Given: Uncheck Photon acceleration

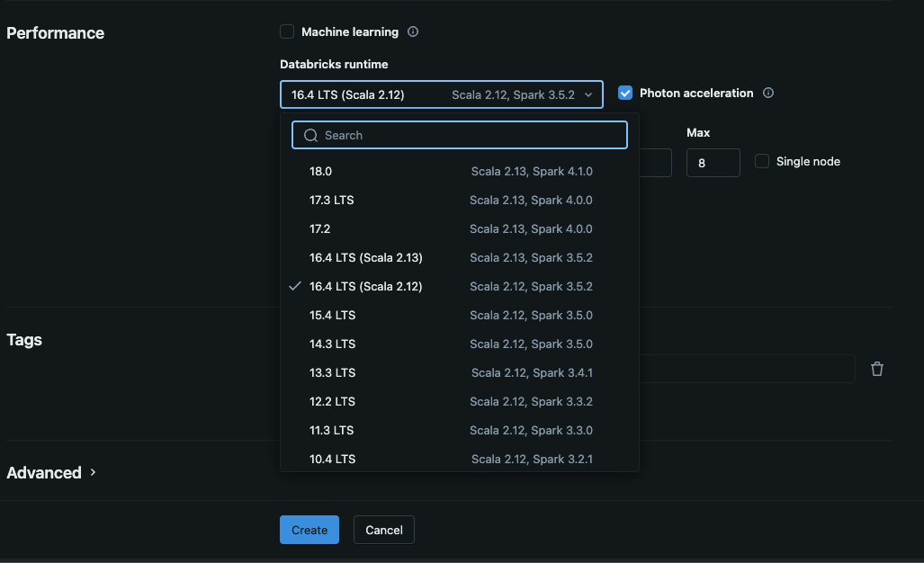Looking at the screenshot, I should click(x=625, y=94).
